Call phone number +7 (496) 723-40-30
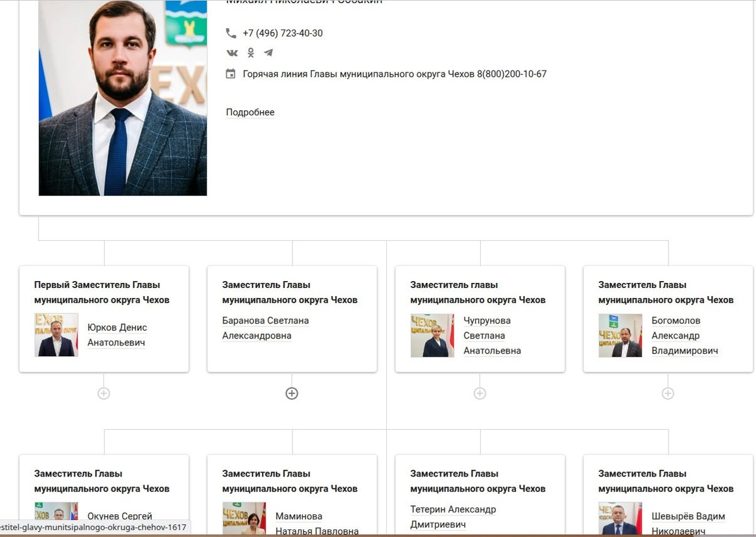Image resolution: width=756 pixels, height=537 pixels. 283,33
